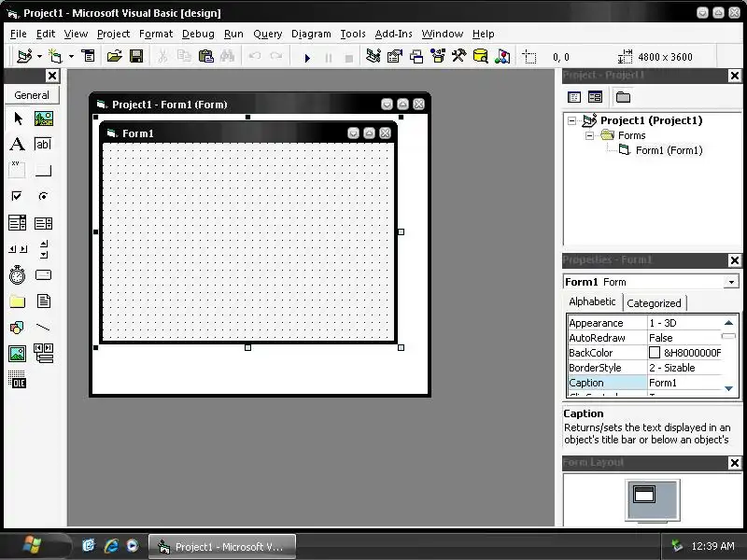Screen dimensions: 747x560
Task: Select the Timer tool
Action: [x=17, y=274]
